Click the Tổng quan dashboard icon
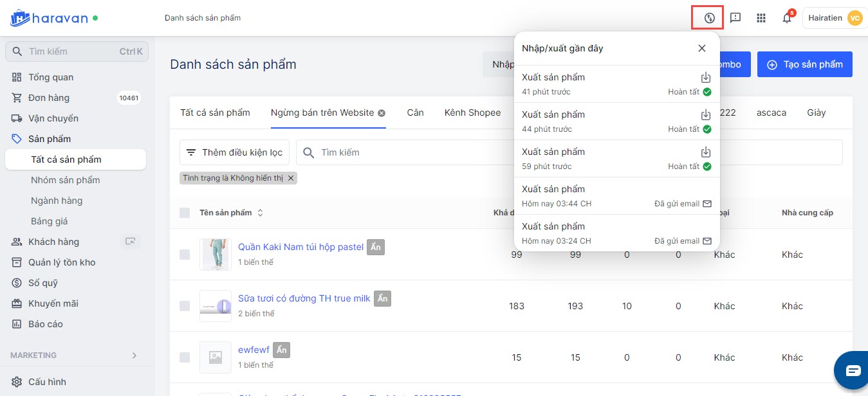 coord(17,77)
